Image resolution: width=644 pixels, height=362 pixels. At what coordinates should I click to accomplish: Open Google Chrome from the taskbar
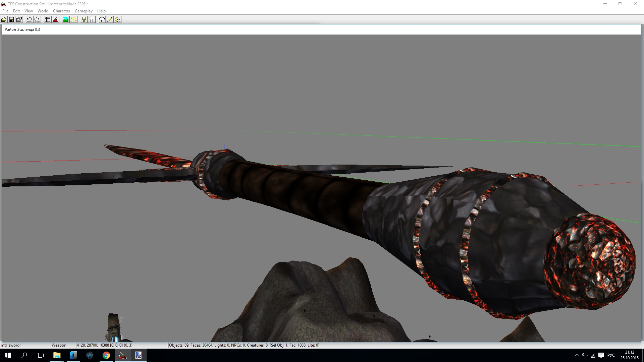tap(106, 355)
